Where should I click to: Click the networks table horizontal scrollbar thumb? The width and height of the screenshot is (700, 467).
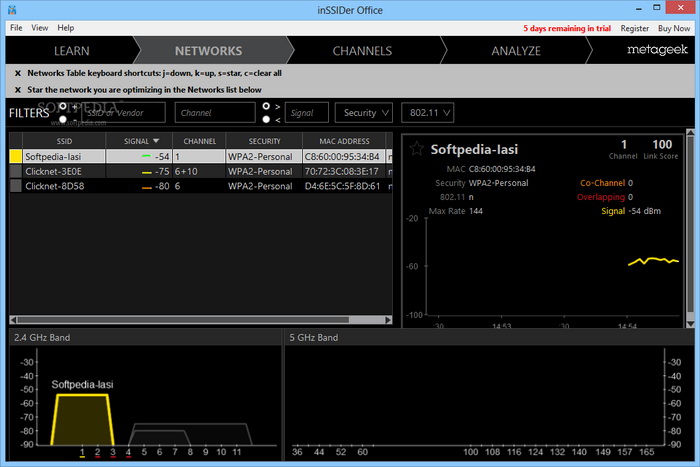(183, 320)
